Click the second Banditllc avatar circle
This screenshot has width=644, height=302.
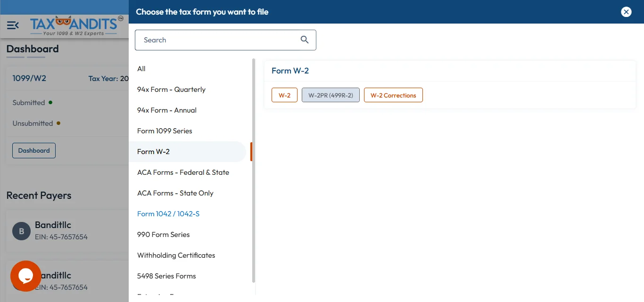(21, 281)
